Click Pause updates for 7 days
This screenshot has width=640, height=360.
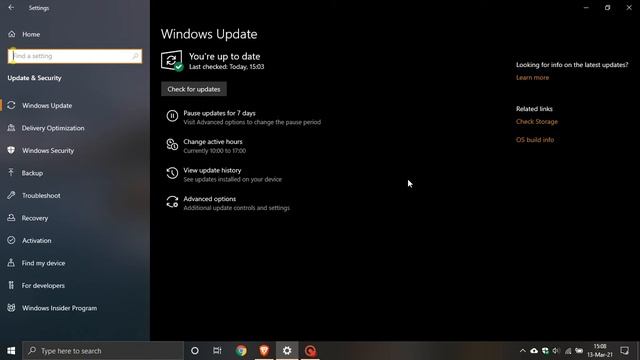(x=219, y=113)
